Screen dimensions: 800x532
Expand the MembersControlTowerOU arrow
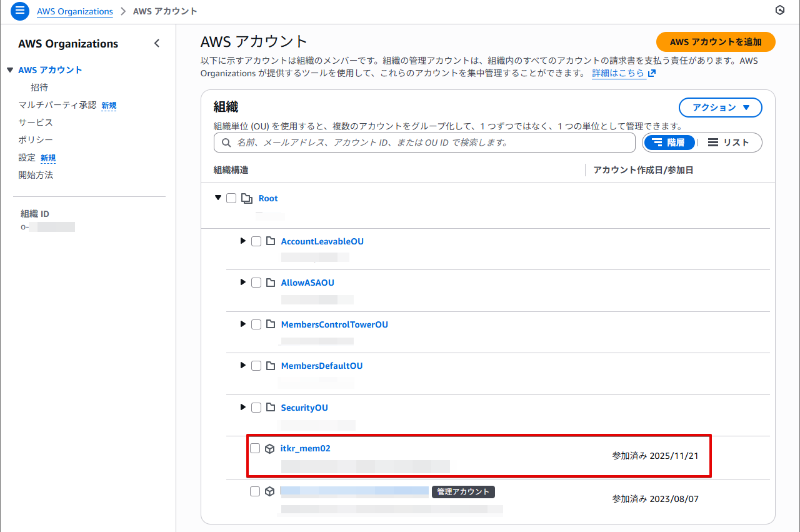point(243,324)
